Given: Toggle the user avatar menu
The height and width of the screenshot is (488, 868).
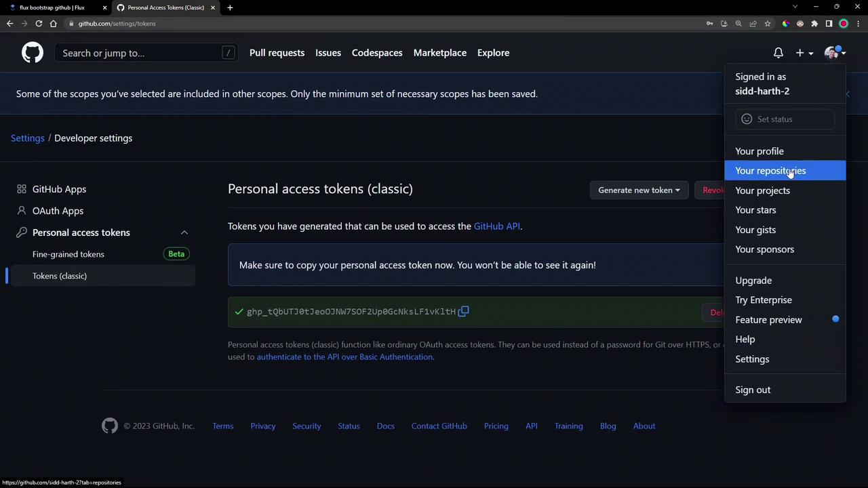Looking at the screenshot, I should tap(835, 53).
